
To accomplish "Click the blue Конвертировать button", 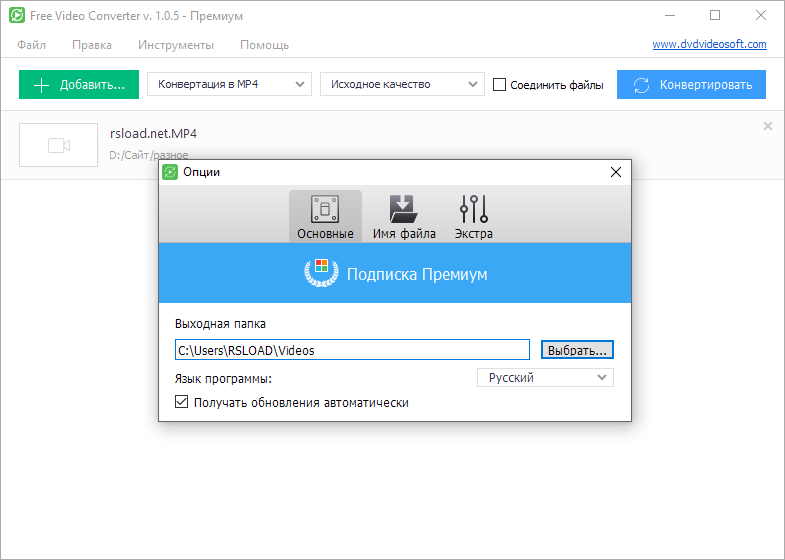I will (691, 85).
